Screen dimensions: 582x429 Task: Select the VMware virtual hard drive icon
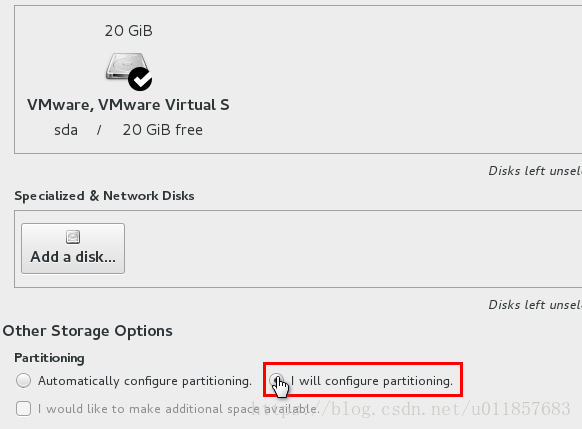click(128, 71)
